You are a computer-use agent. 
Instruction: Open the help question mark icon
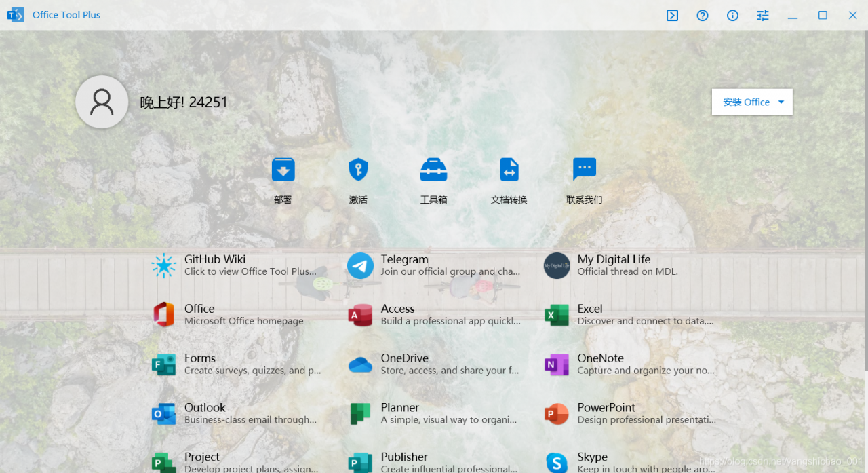click(703, 15)
